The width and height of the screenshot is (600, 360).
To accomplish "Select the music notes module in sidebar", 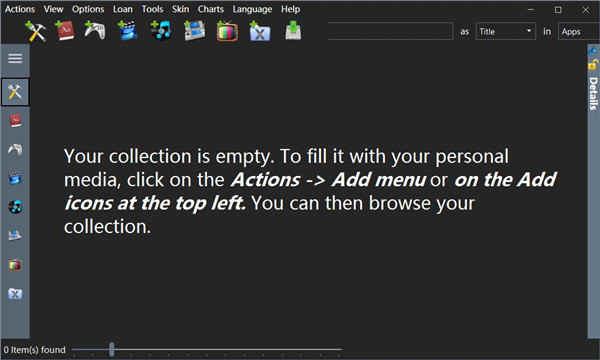I will coord(15,207).
